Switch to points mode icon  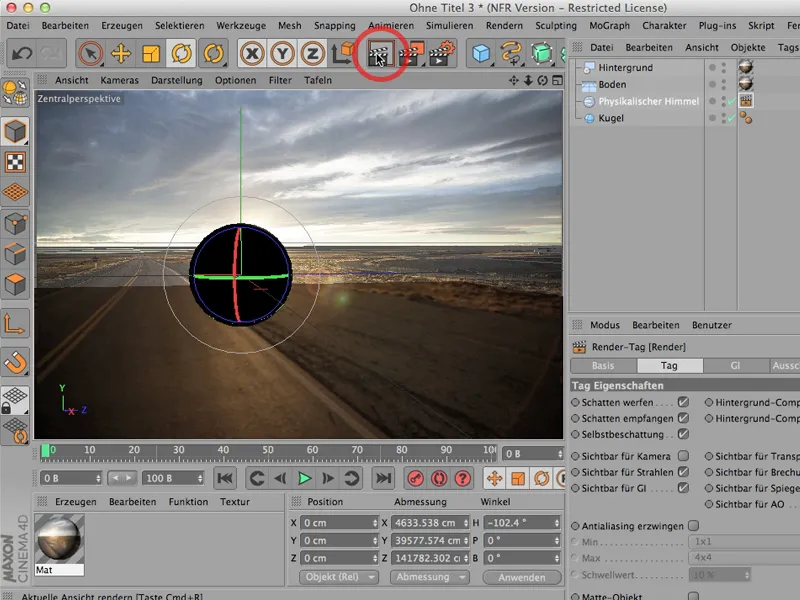pos(15,223)
